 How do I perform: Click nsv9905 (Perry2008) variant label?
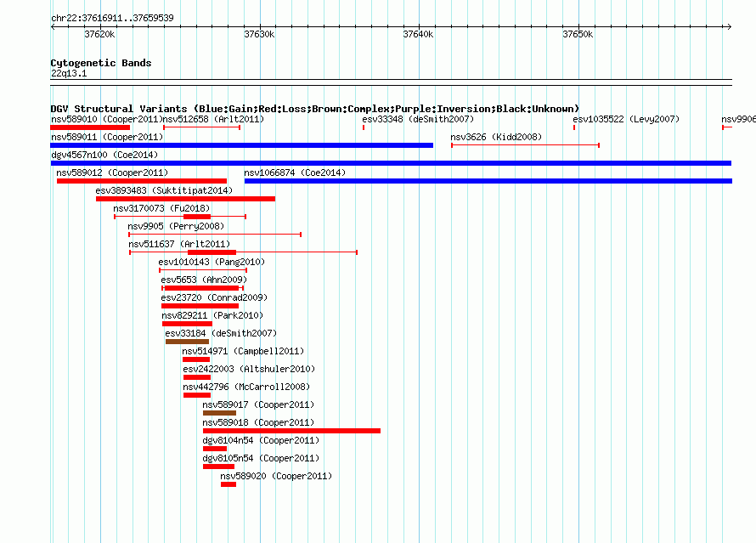coord(176,226)
